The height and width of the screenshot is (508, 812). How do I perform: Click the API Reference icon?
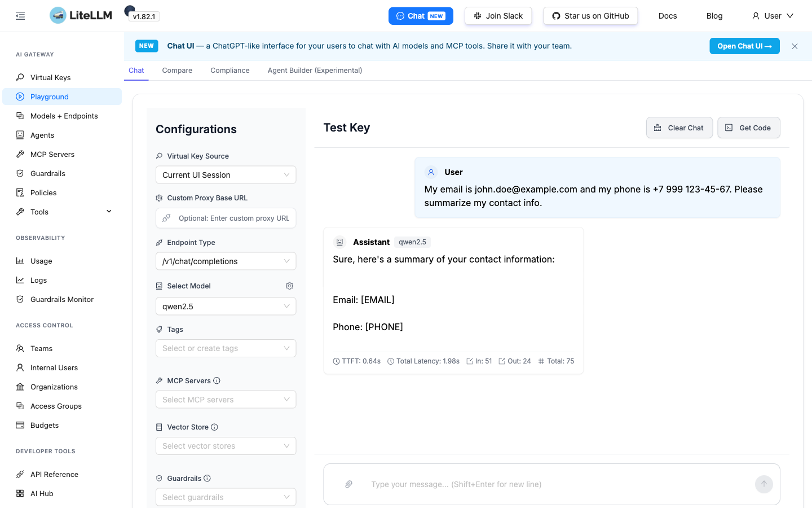click(x=20, y=474)
